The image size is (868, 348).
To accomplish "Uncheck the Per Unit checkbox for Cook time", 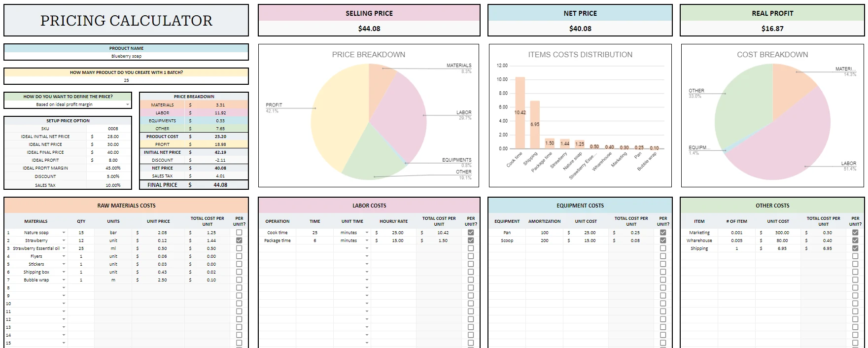I will click(471, 232).
